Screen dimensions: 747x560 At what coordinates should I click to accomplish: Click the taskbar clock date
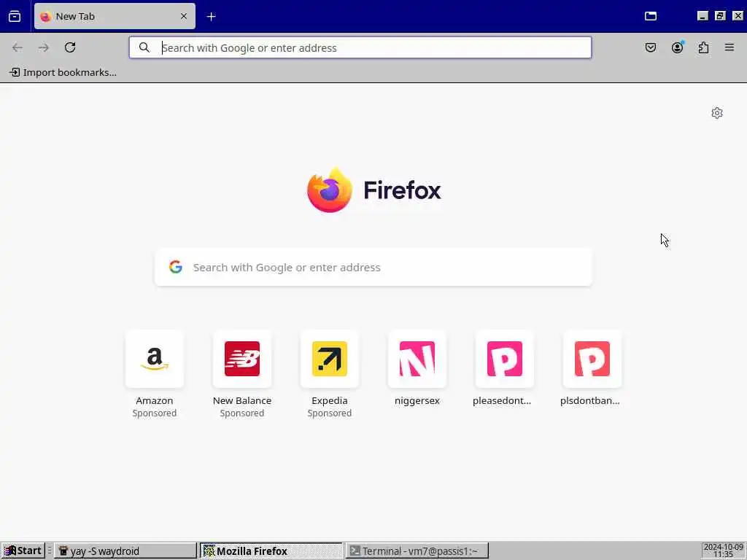click(x=723, y=551)
